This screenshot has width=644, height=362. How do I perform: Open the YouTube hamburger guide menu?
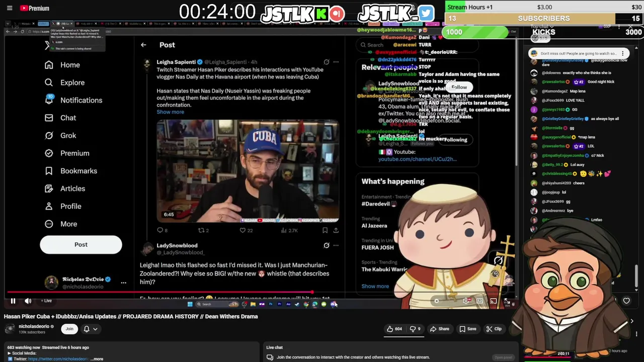[10, 8]
